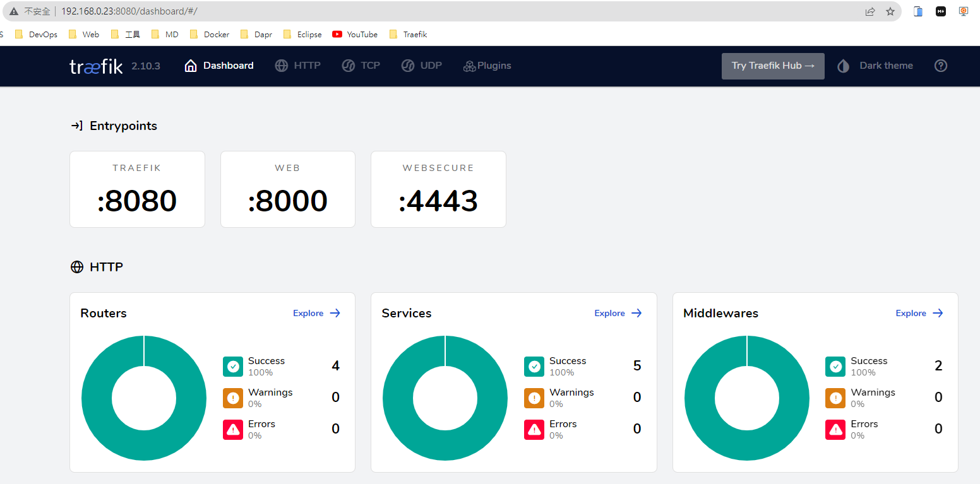Click the TRAEFIK :8080 entrypoint card

137,189
